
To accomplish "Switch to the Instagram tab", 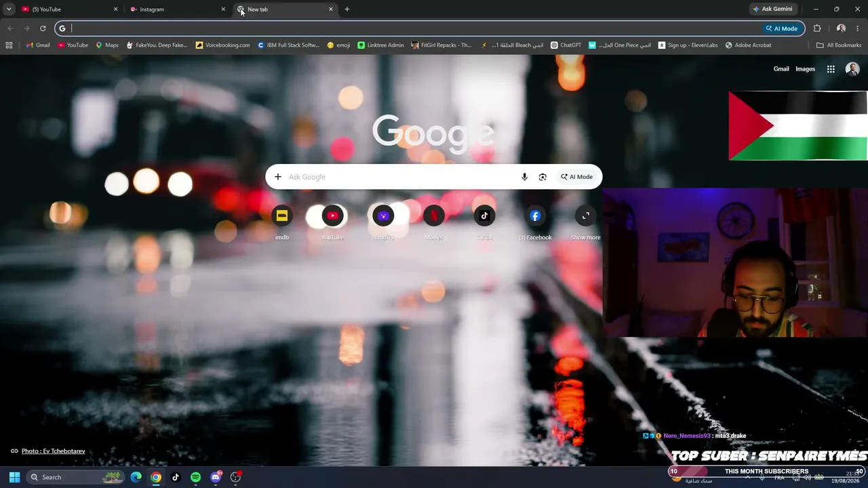I will [x=178, y=9].
